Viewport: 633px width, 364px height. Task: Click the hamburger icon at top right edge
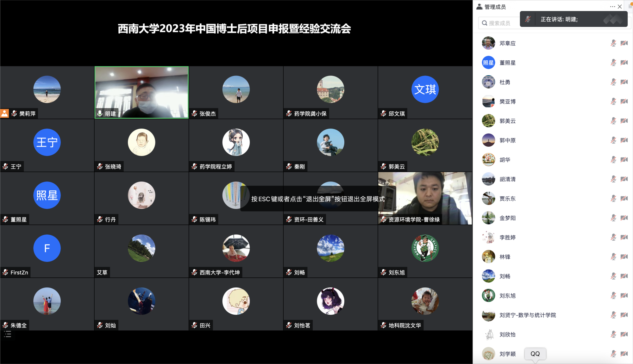(x=630, y=7)
